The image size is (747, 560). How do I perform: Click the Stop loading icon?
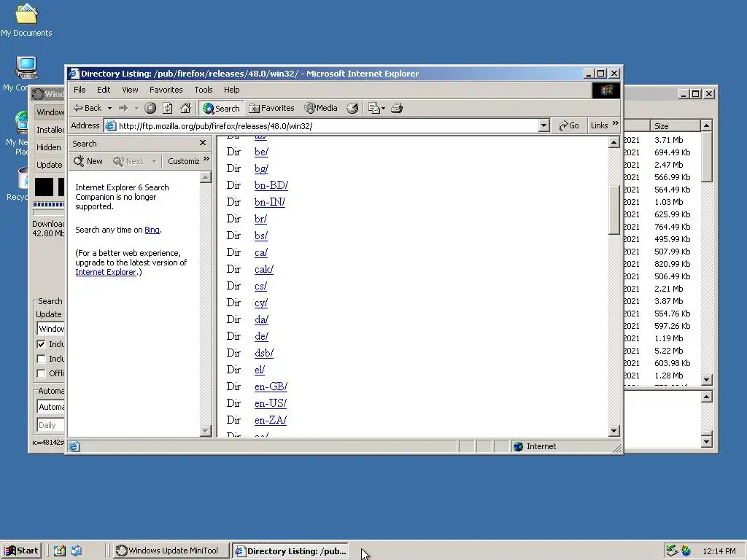[150, 108]
